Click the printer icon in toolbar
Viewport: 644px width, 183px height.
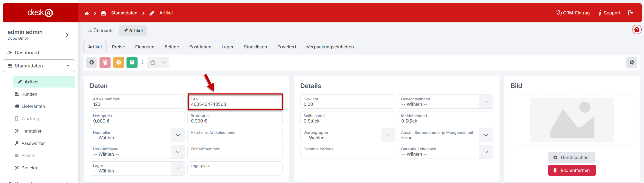point(153,63)
